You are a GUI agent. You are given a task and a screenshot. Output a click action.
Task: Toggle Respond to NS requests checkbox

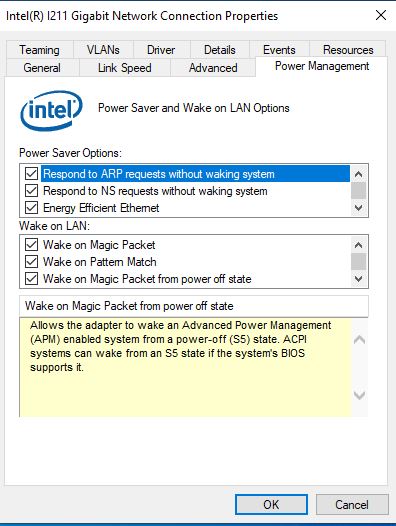[32, 191]
